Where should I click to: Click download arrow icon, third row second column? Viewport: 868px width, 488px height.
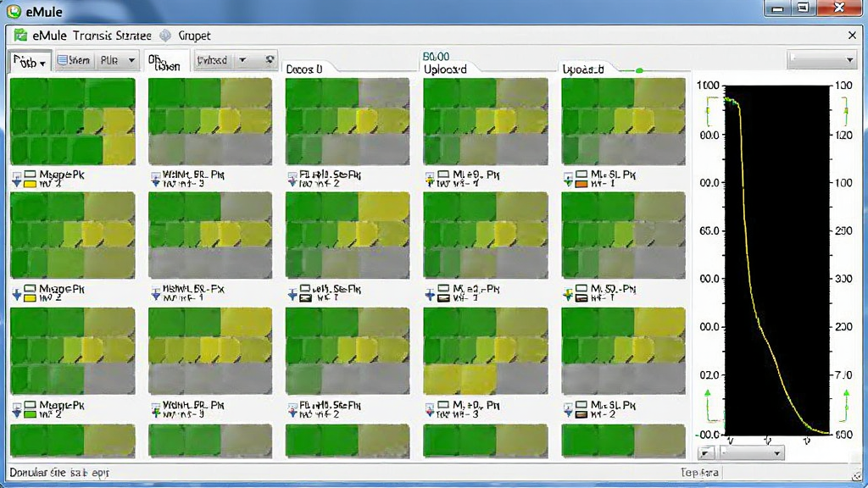(156, 409)
